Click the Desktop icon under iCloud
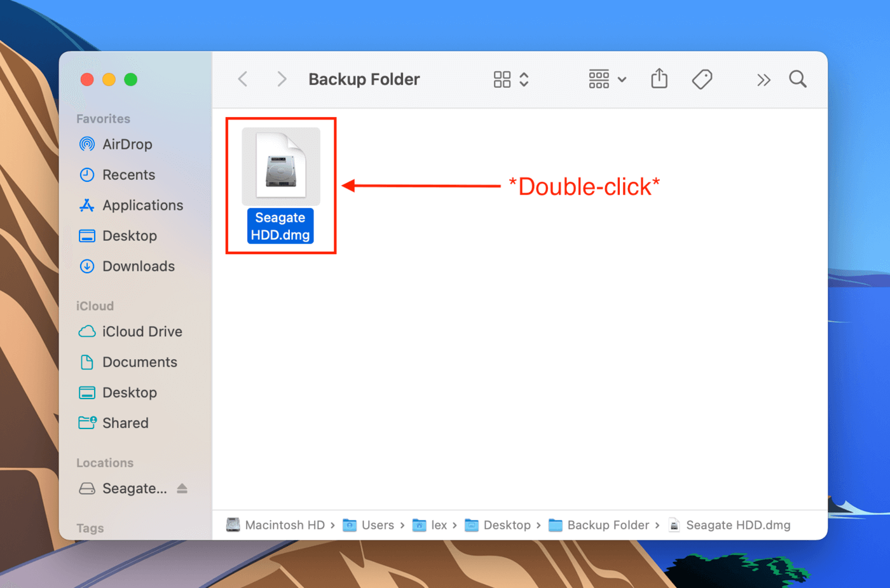 click(87, 393)
